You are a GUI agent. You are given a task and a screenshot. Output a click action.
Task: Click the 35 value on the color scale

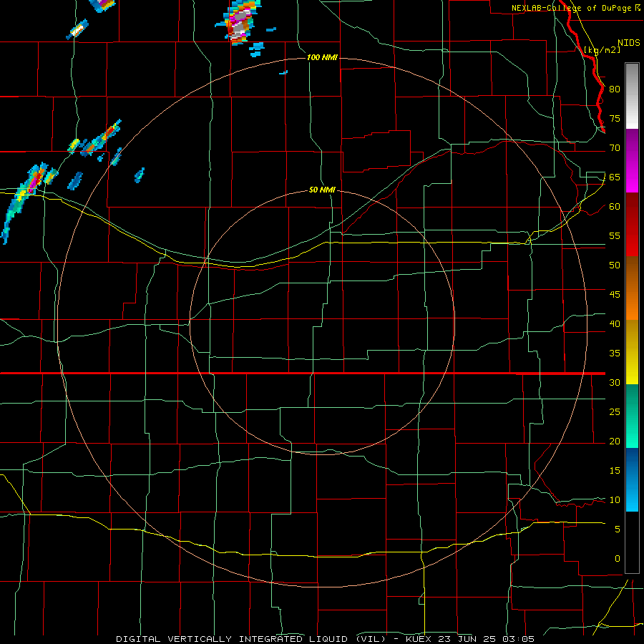615,353
